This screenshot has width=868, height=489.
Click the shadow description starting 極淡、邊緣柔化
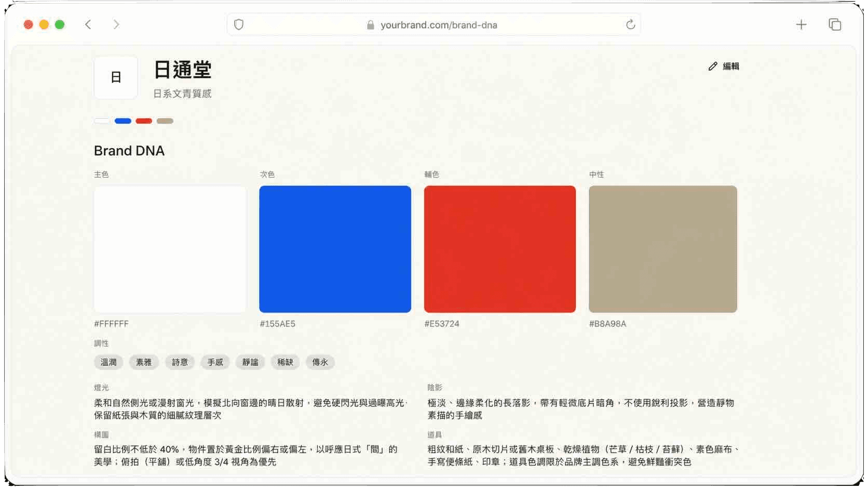point(580,409)
